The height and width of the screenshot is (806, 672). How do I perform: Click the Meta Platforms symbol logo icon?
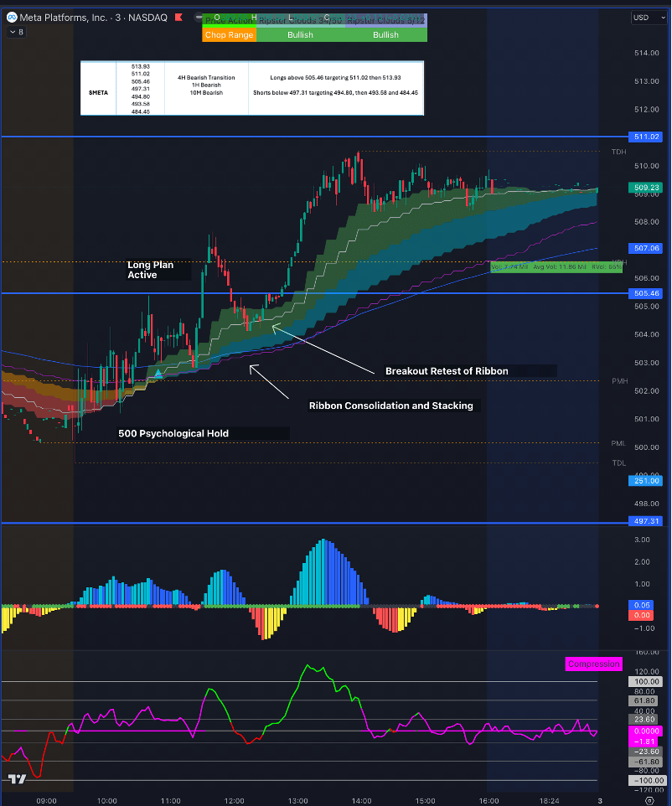[11, 17]
